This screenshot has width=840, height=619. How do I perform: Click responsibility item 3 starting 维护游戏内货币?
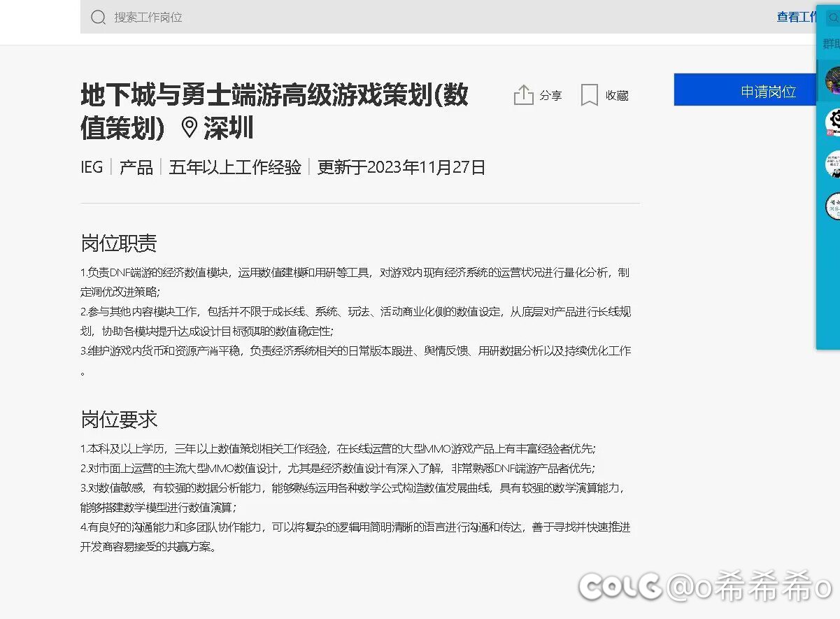356,360
